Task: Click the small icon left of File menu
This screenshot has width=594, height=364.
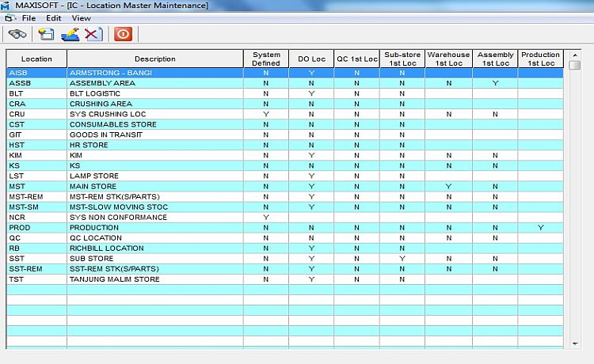Action: [x=10, y=17]
